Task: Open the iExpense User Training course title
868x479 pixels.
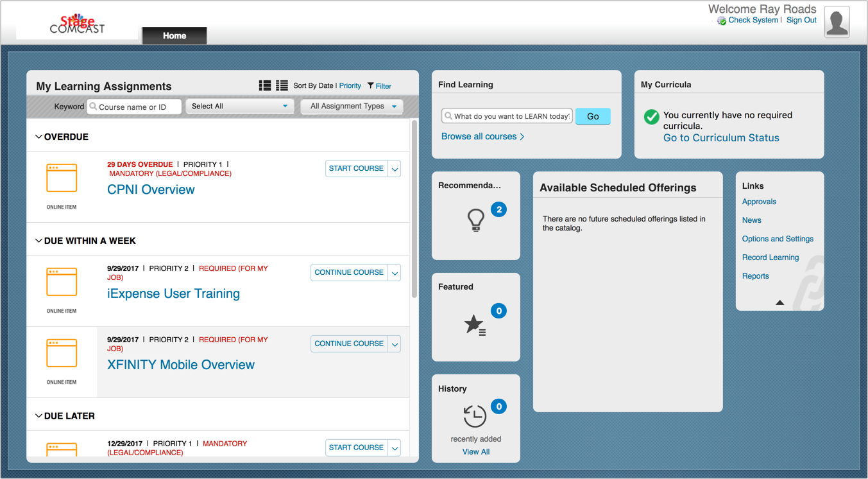Action: click(173, 294)
